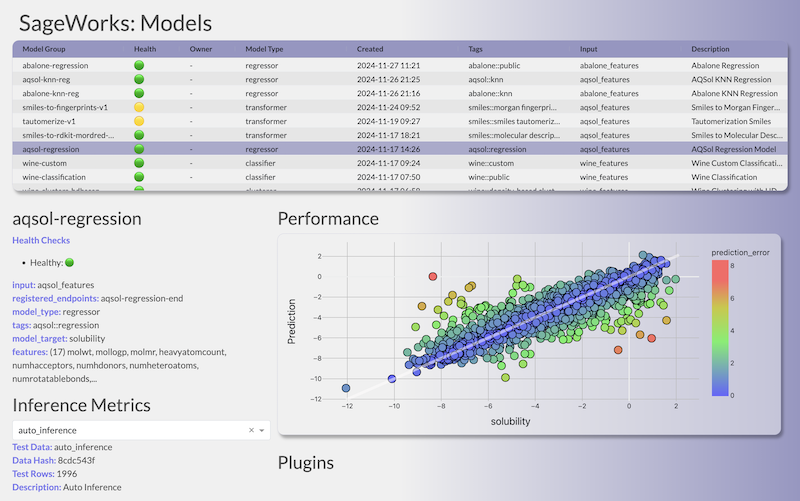Sort by Input column header
This screenshot has width=800, height=501.
coord(588,49)
